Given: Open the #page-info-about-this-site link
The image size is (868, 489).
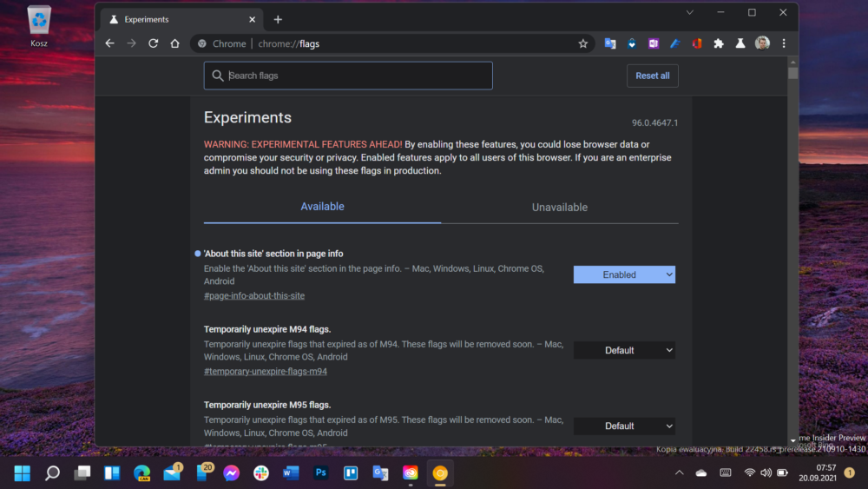Looking at the screenshot, I should 254,295.
